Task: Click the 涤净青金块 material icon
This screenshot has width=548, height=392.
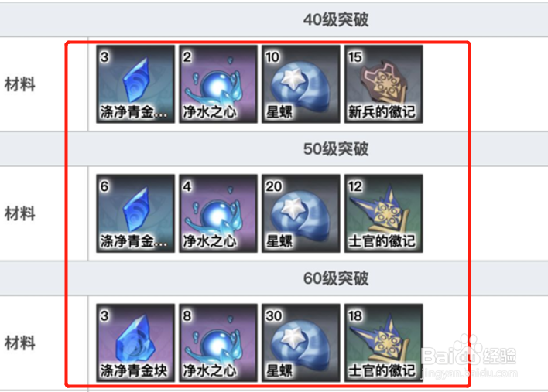Action: tap(135, 343)
